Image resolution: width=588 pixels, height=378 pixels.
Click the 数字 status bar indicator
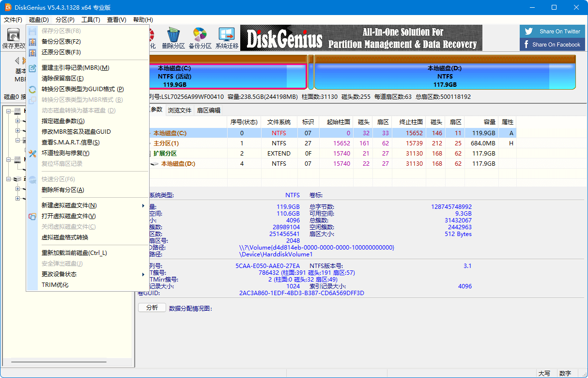click(565, 373)
